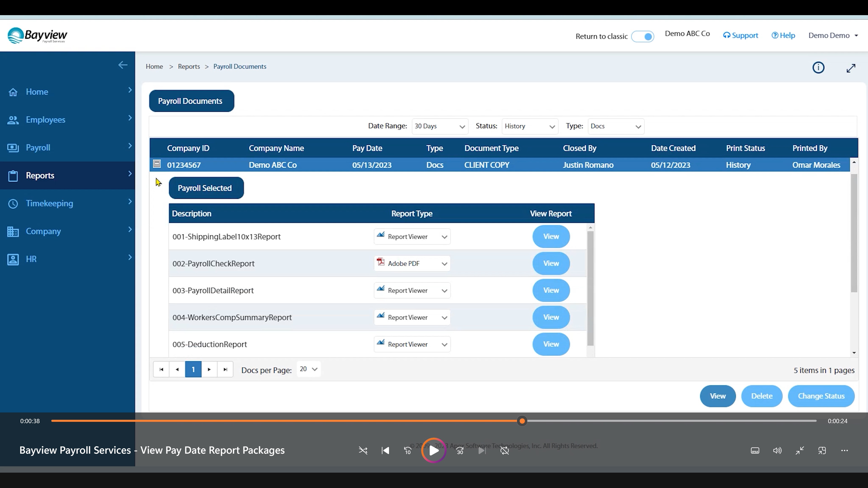868x488 pixels.
Task: Skip forward 30 seconds in video
Action: coord(460,451)
